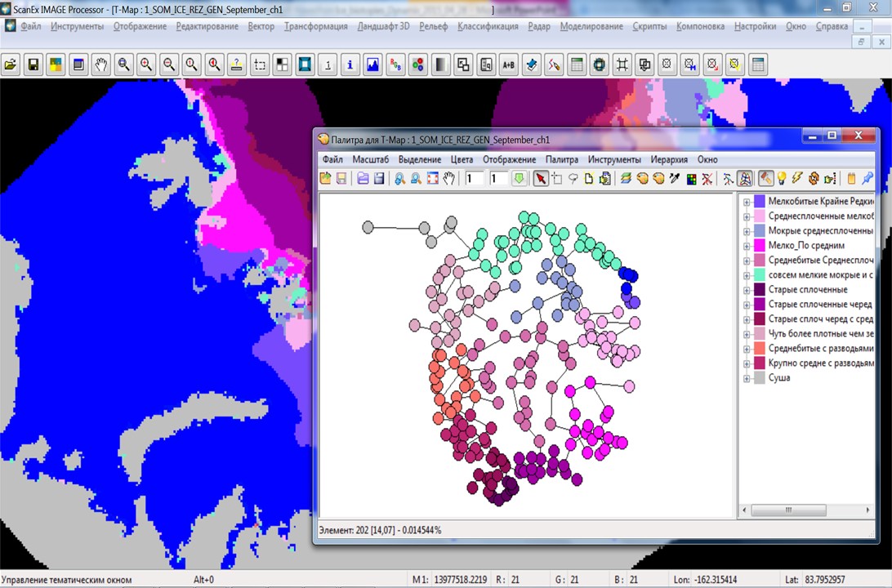Screen dimensions: 892x588
Task: Expand the 'Старые сплоченные' class node
Action: (747, 291)
